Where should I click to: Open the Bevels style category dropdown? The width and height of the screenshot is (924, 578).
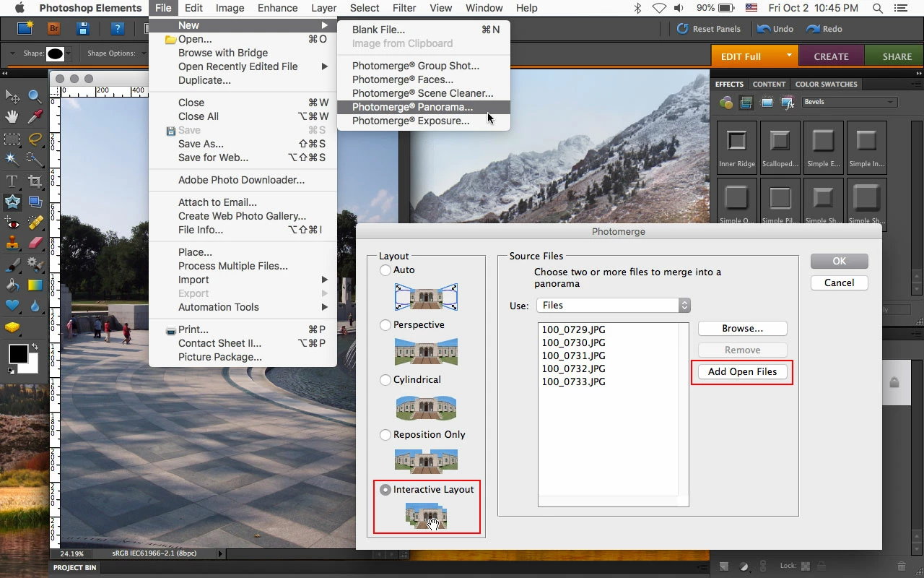point(849,102)
